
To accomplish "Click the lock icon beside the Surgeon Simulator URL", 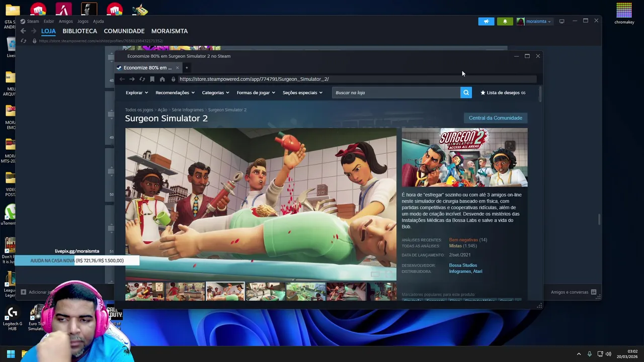I will point(173,79).
